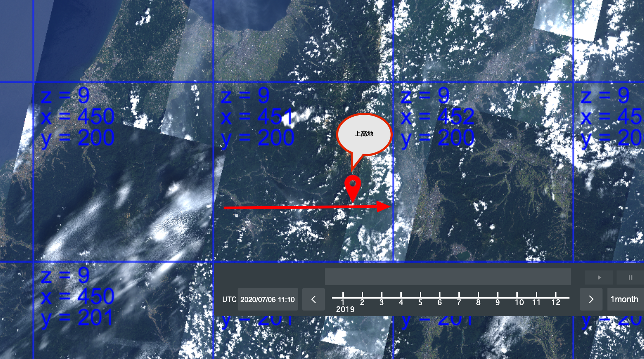Click the UTC label beside the date field
The height and width of the screenshot is (359, 644).
click(229, 299)
